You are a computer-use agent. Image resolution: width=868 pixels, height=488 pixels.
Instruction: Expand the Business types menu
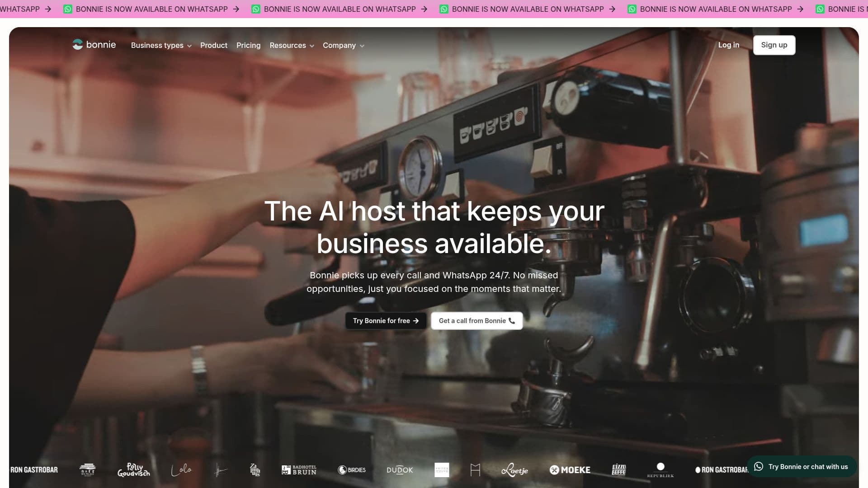(161, 46)
